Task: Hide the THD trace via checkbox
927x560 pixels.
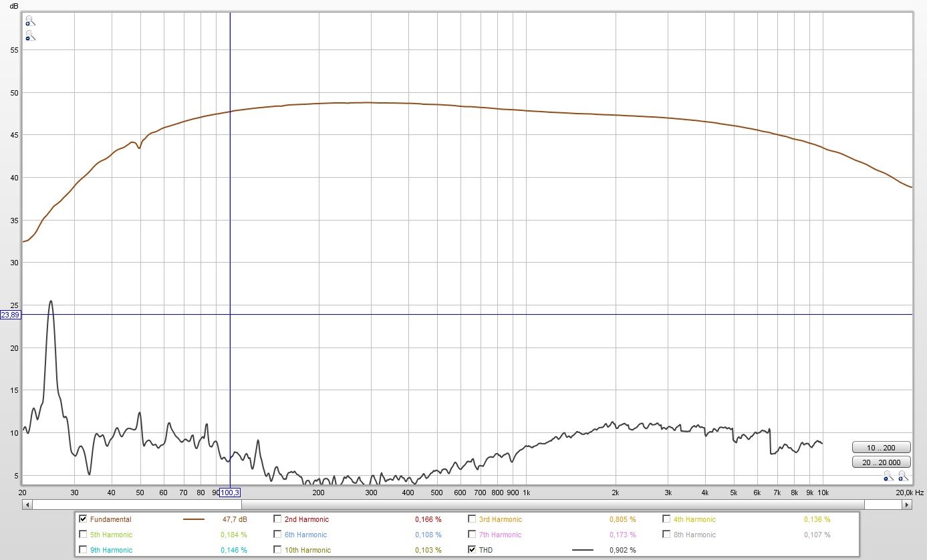Action: click(472, 550)
